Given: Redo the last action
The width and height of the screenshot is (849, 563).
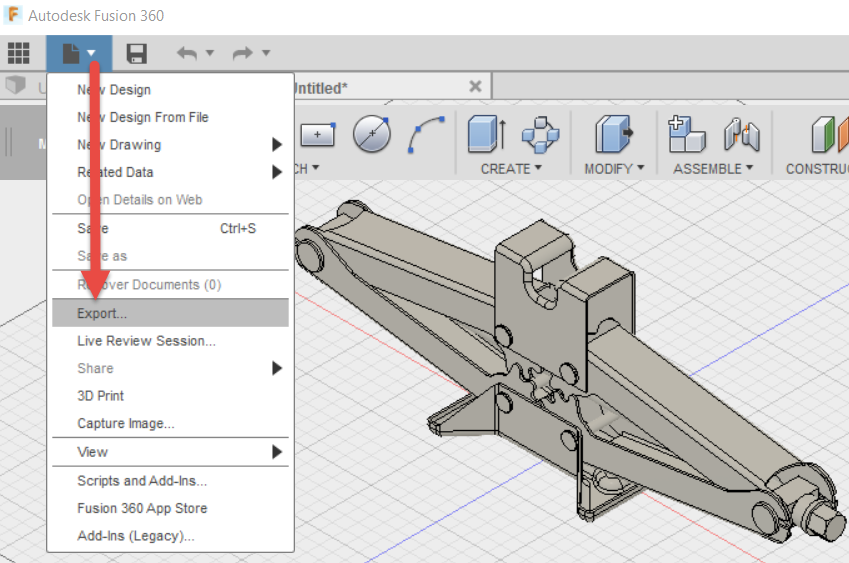Looking at the screenshot, I should (242, 53).
